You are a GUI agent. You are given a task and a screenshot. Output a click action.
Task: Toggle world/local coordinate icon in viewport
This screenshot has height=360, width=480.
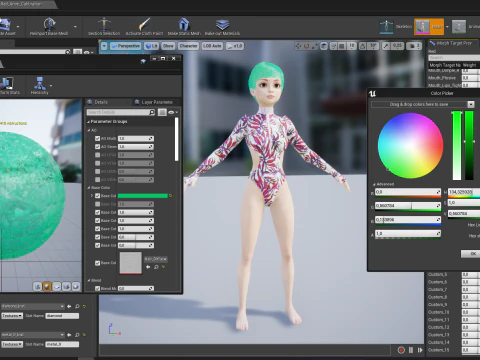[x=324, y=46]
